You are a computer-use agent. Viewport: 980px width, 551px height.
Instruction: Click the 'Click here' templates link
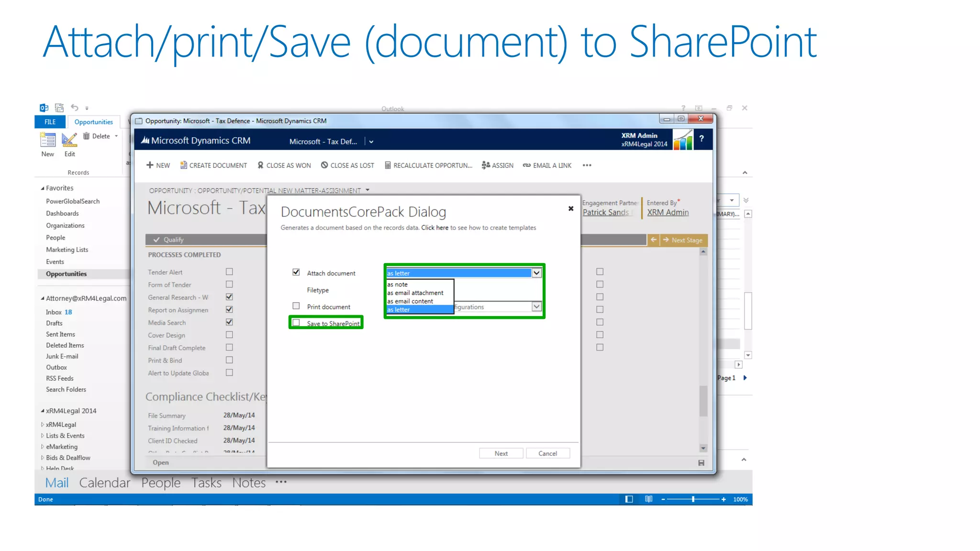coord(434,228)
